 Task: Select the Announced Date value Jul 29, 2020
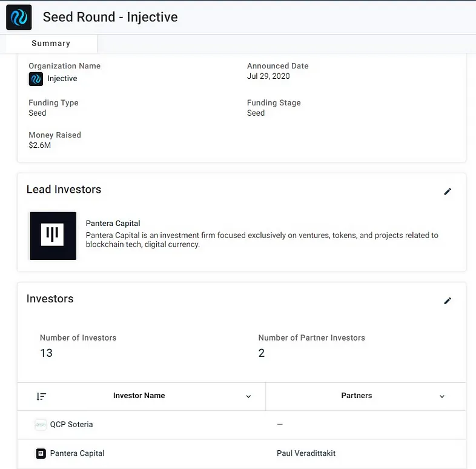point(268,76)
